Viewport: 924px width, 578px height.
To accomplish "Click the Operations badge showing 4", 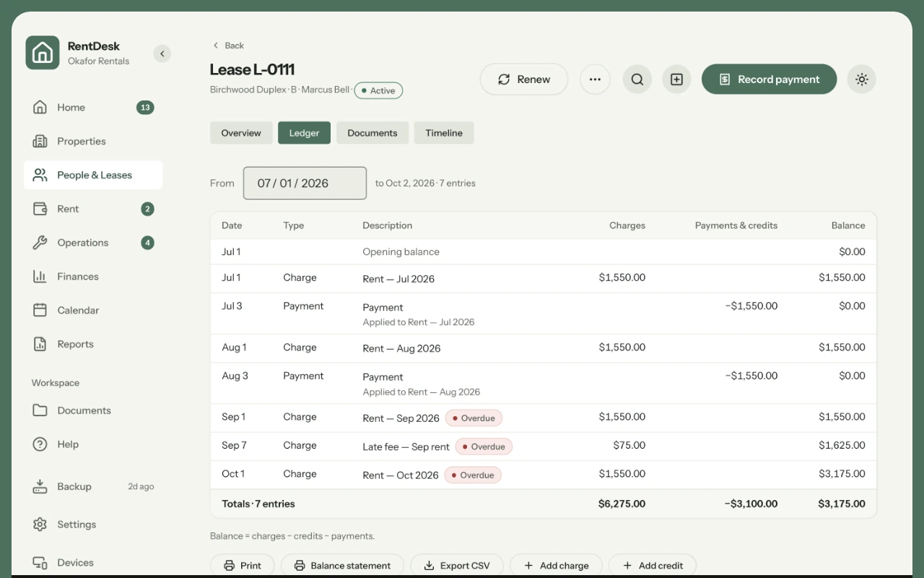I will (x=147, y=243).
